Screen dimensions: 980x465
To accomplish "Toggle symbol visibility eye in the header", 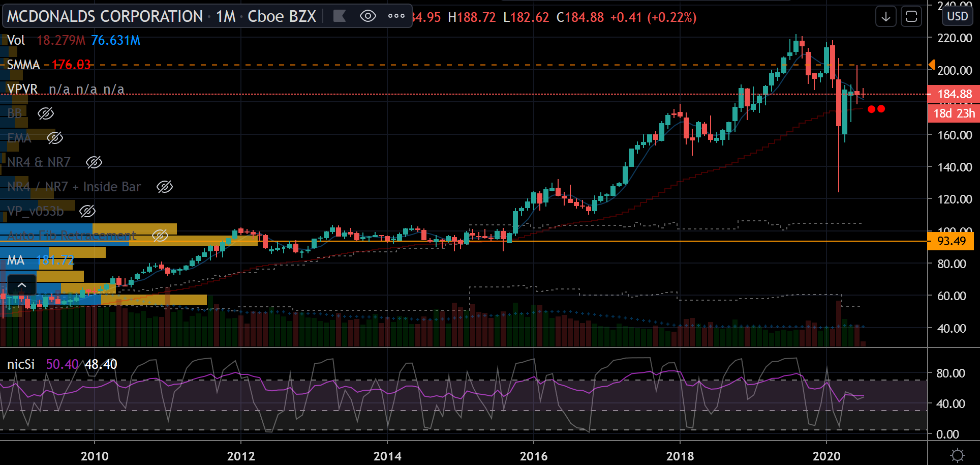I will 368,16.
